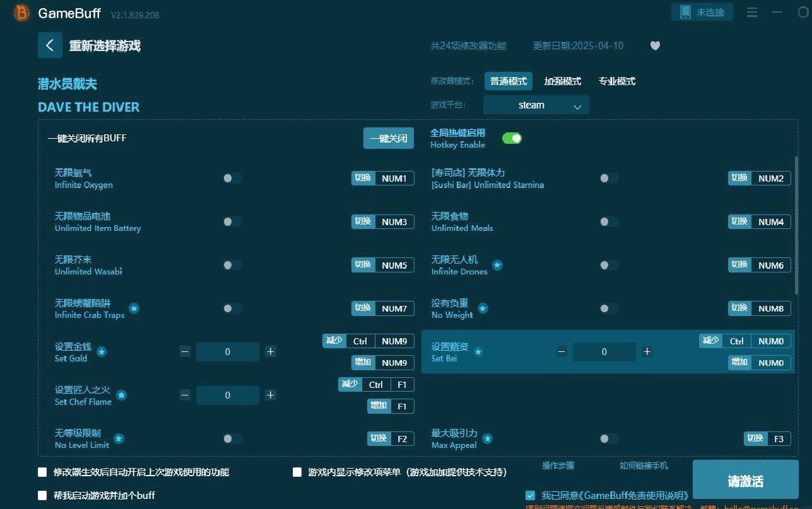Check the launch game and add buff checkbox
The image size is (812, 509).
pos(42,495)
